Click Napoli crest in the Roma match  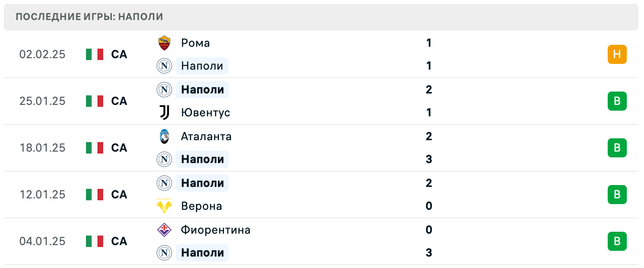[164, 66]
